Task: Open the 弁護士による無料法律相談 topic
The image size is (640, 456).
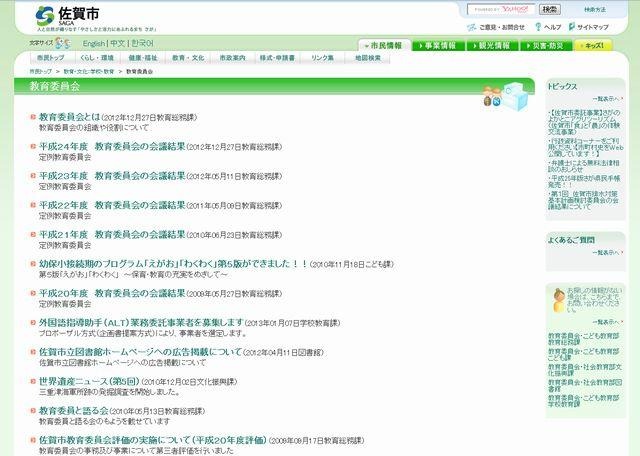Action: pyautogui.click(x=584, y=166)
